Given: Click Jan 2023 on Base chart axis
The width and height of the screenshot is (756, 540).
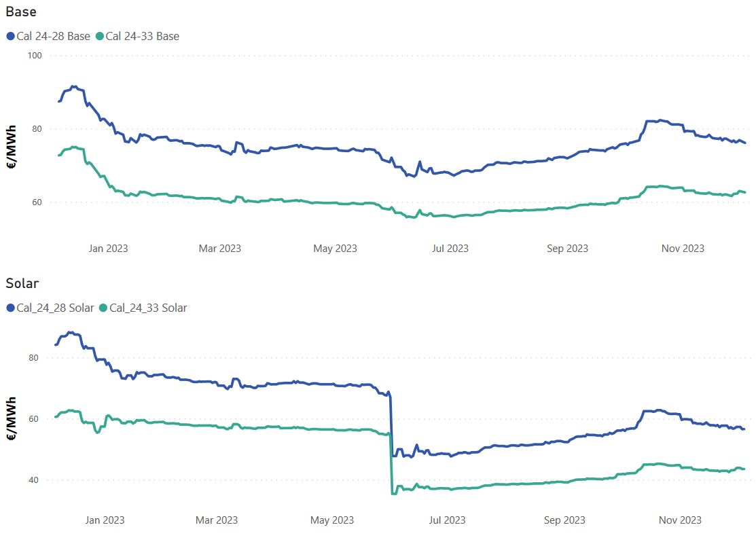Looking at the screenshot, I should [108, 249].
